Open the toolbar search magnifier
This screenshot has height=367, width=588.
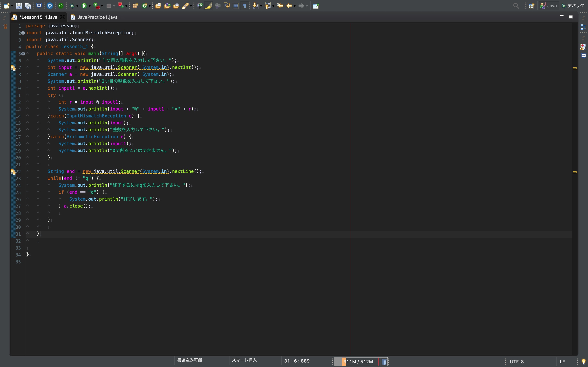point(516,6)
